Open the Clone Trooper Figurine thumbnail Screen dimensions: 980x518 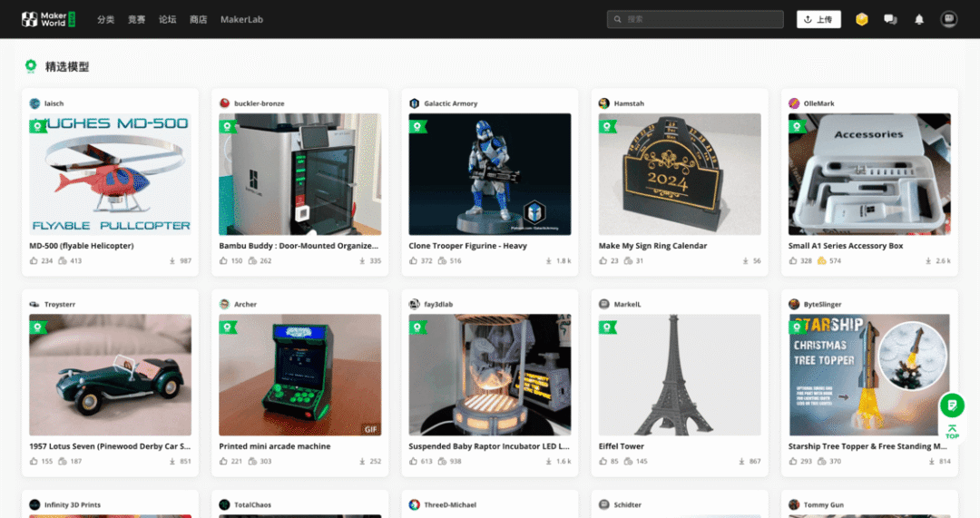(489, 173)
